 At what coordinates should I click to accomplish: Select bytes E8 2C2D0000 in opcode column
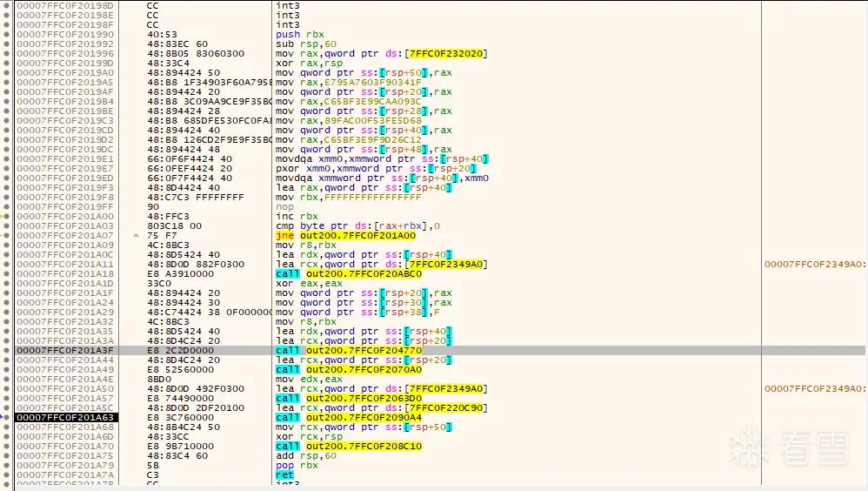click(x=180, y=350)
